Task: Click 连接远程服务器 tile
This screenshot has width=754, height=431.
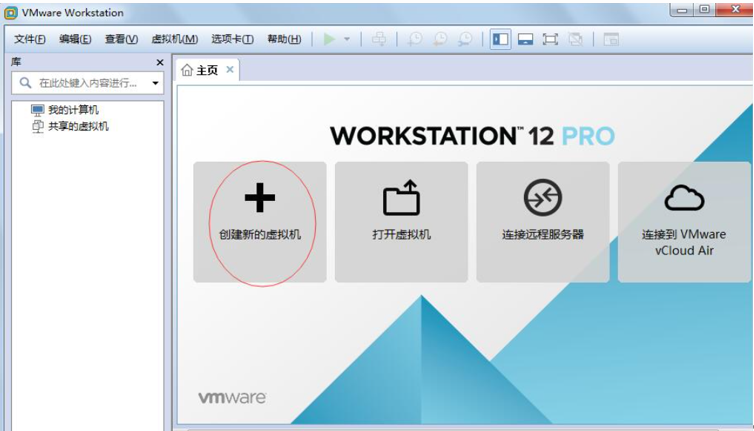Action: [542, 222]
